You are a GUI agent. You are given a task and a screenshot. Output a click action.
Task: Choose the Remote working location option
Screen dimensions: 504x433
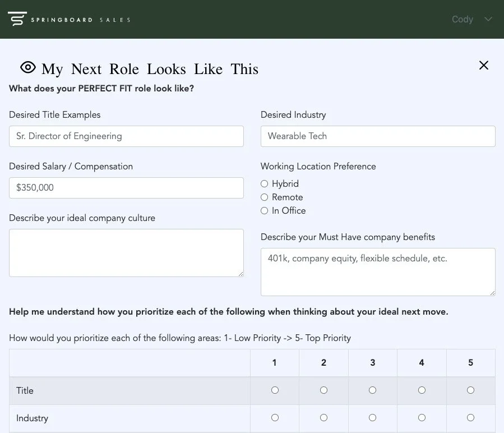[x=265, y=197]
